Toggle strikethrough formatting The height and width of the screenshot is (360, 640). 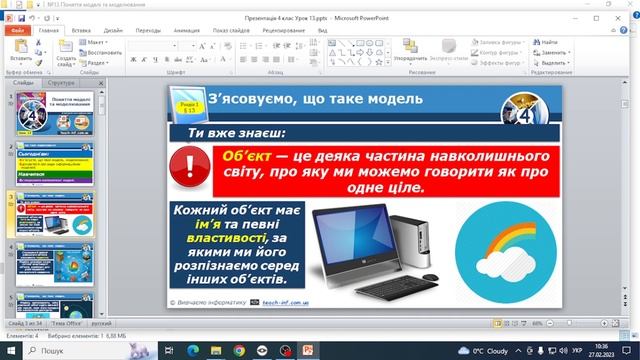[178, 60]
